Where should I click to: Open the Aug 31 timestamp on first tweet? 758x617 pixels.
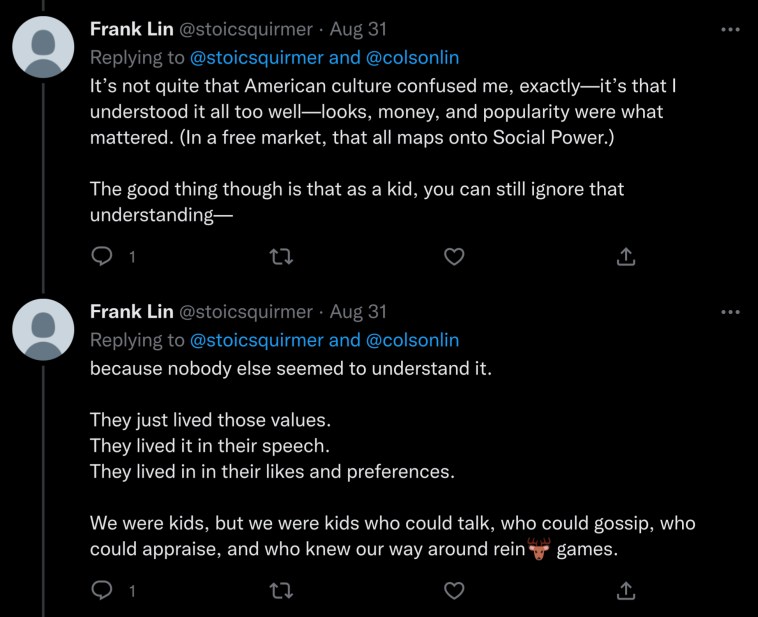pos(358,30)
